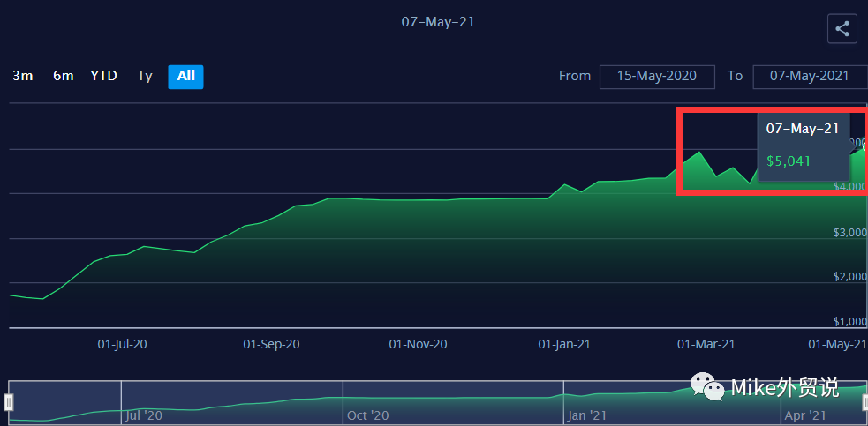Select the 6m time range
This screenshot has width=868, height=426.
63,77
